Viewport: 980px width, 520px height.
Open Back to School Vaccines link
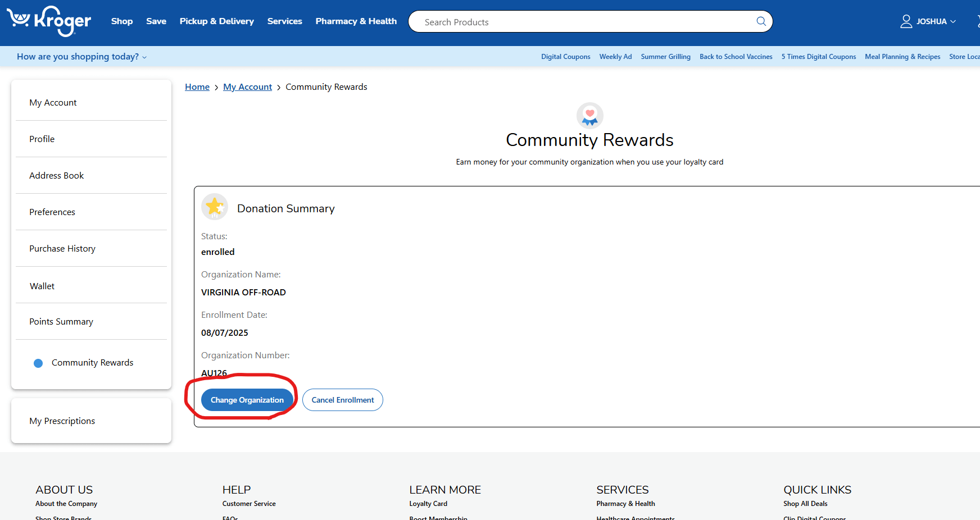(x=736, y=57)
